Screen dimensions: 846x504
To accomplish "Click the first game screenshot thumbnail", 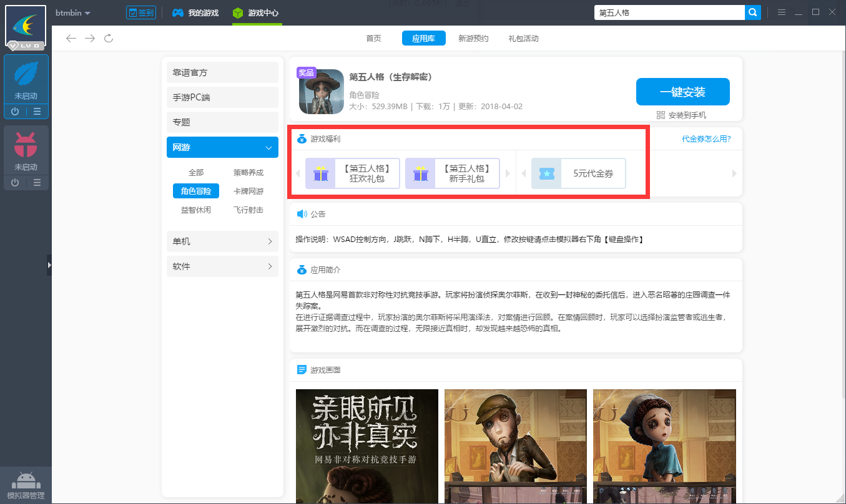I will point(367,445).
